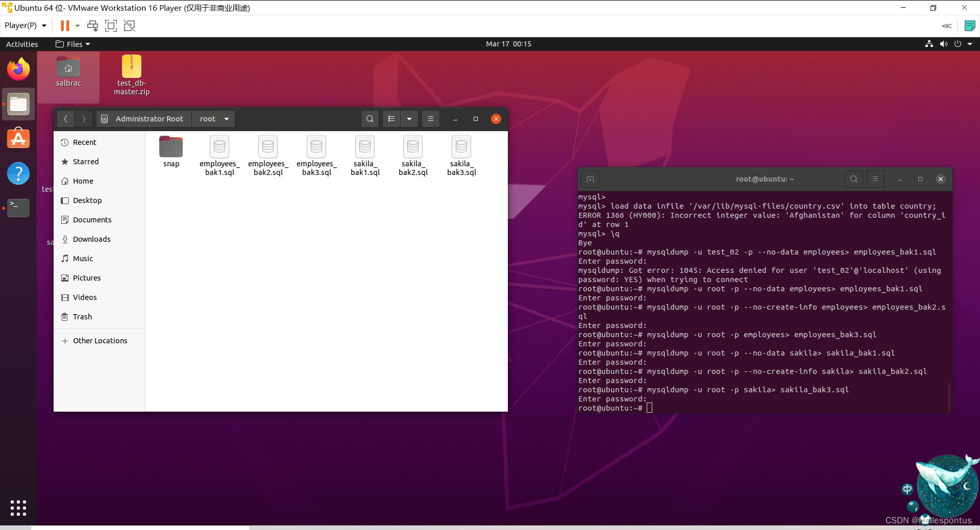
Task: Open the Files menu in the top bar
Action: [72, 44]
